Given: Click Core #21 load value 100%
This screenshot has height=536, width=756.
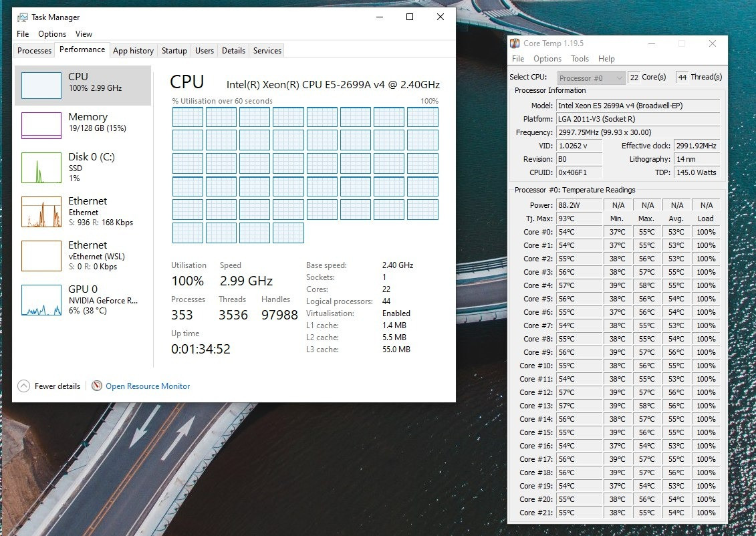Looking at the screenshot, I should (706, 513).
